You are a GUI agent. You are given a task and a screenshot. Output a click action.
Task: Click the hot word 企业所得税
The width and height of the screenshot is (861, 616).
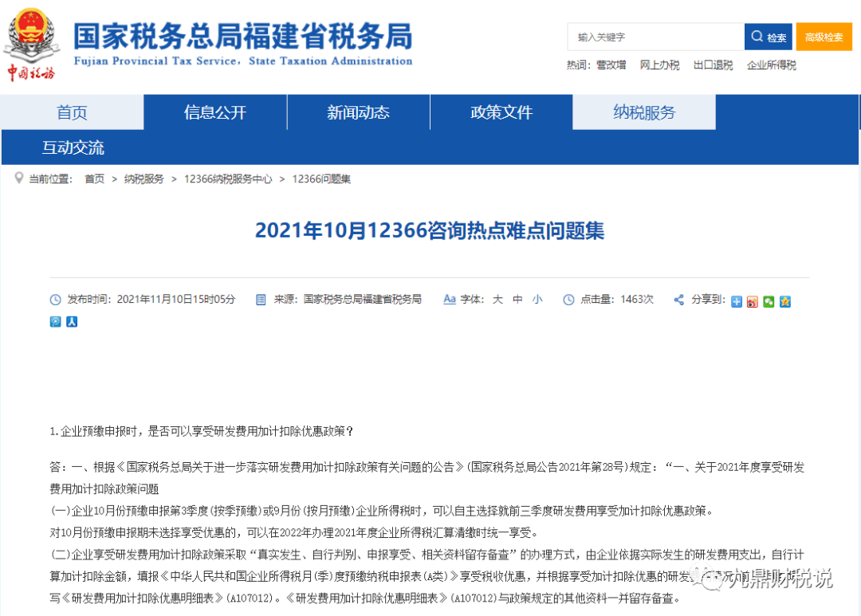pos(771,65)
